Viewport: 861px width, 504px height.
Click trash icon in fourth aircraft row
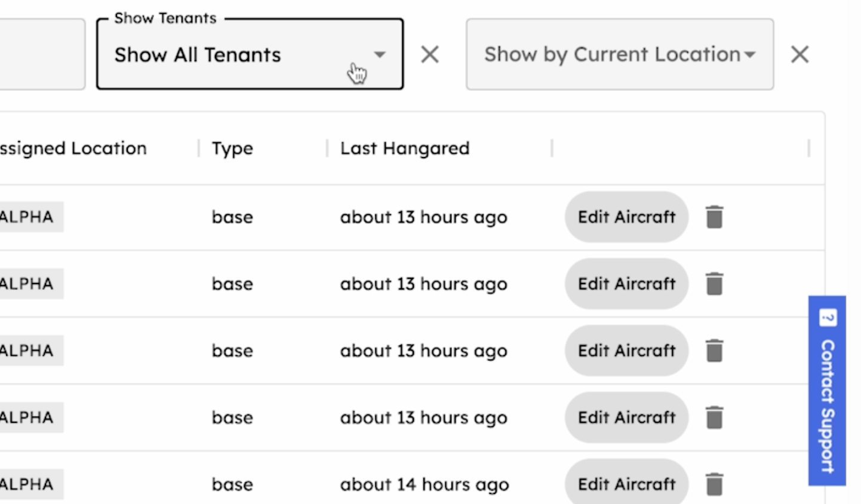[x=714, y=417]
